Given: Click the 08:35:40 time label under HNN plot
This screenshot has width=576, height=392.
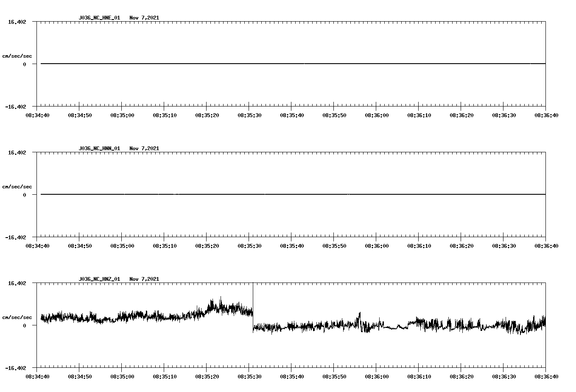Looking at the screenshot, I should click(292, 246).
